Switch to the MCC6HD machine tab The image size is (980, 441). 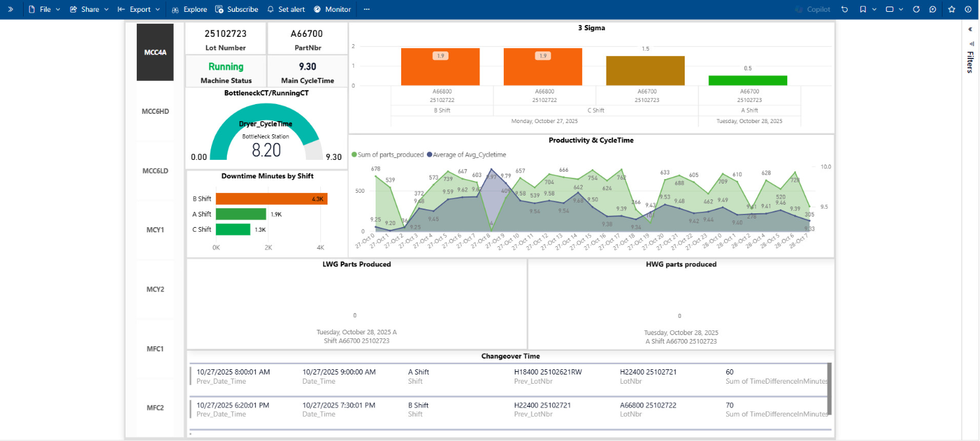[155, 111]
